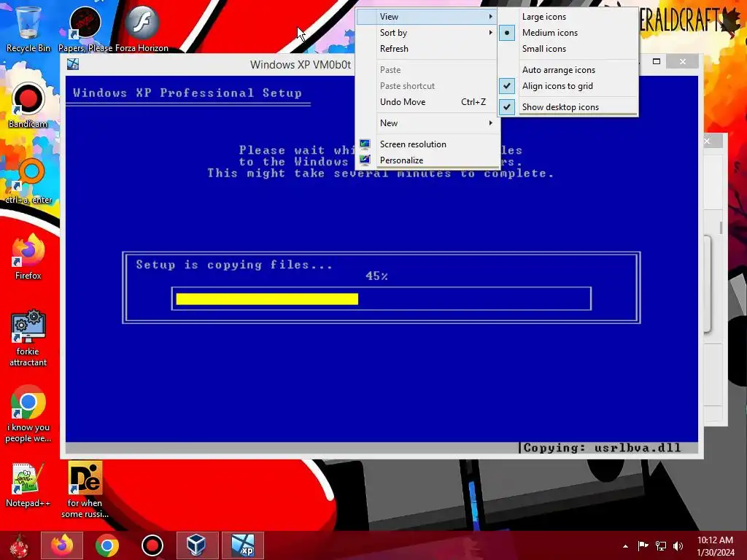Open Personalize from the context menu
747x560 pixels.
pos(427,160)
